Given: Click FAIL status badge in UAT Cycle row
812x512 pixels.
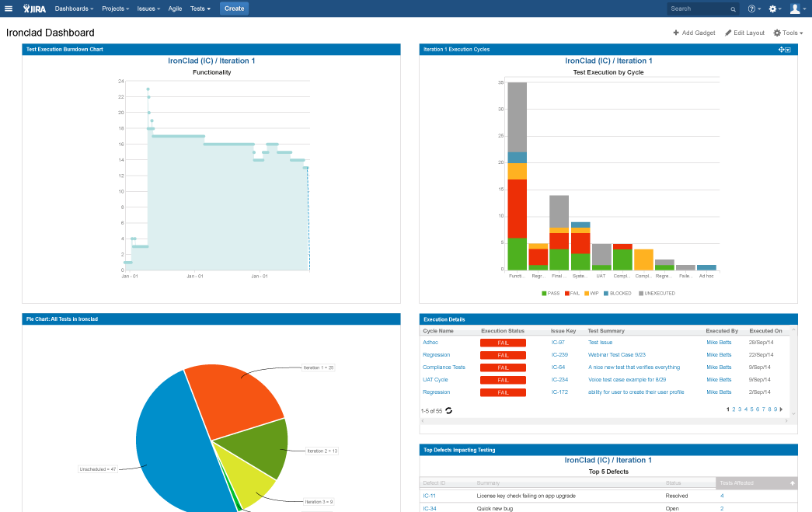Looking at the screenshot, I should point(503,380).
